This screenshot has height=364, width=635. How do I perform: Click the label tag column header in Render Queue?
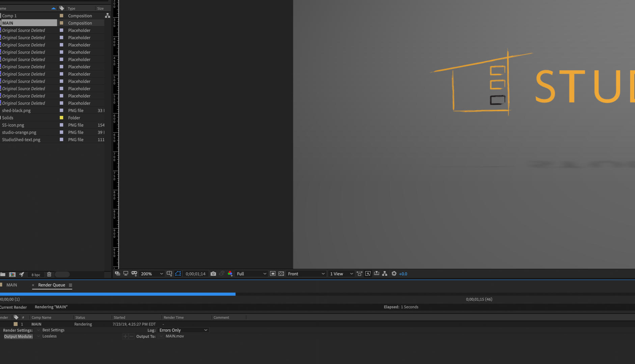point(16,317)
